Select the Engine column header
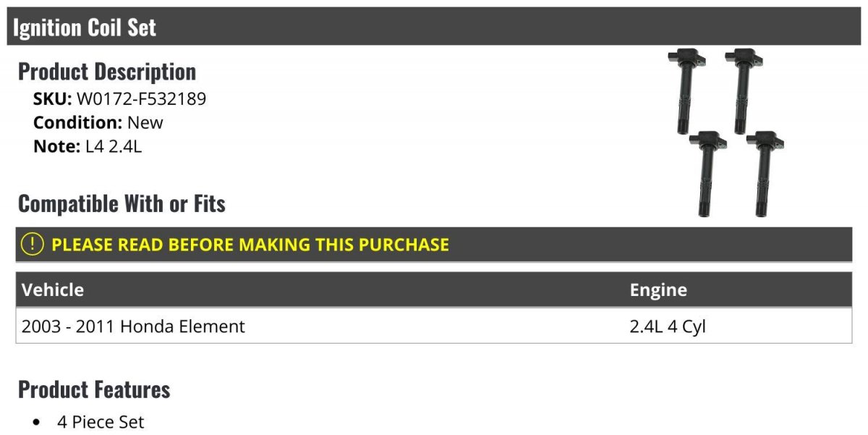The height and width of the screenshot is (435, 868). pos(658,290)
